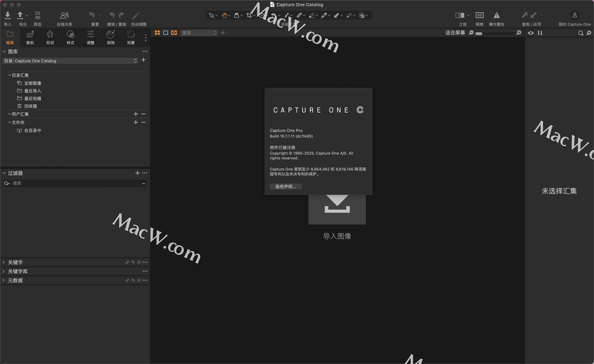Screen dimensions: 594x364
Task: Select the Pan hand cursor tool
Action: [224, 15]
